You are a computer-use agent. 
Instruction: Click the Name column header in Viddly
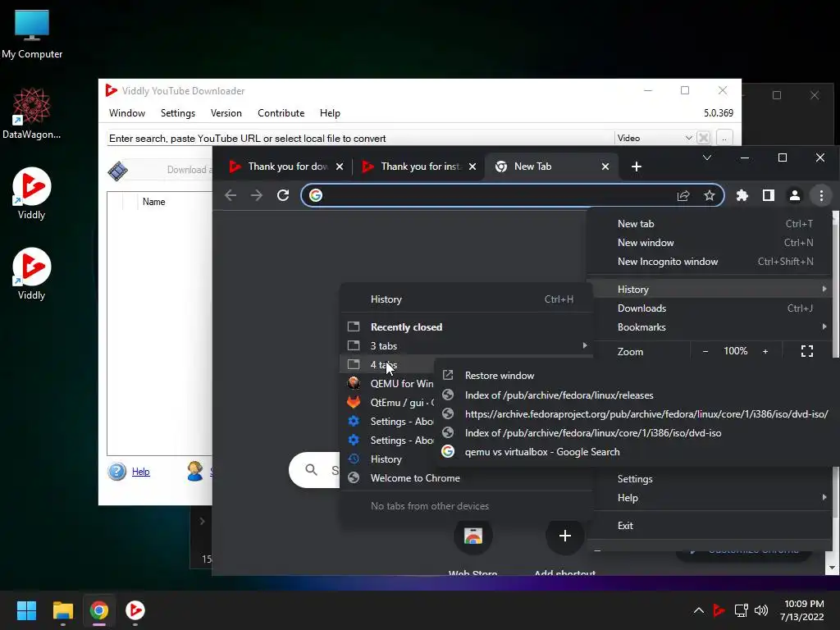[x=153, y=202]
